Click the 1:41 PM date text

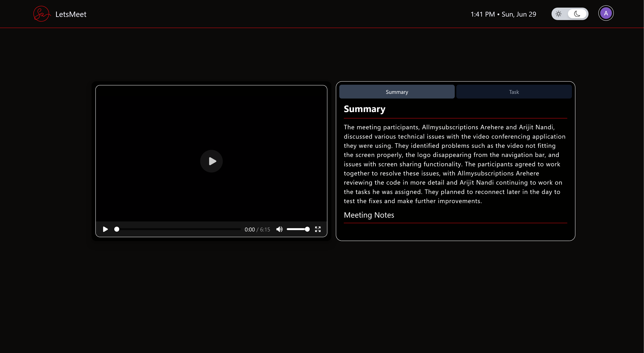coord(503,14)
